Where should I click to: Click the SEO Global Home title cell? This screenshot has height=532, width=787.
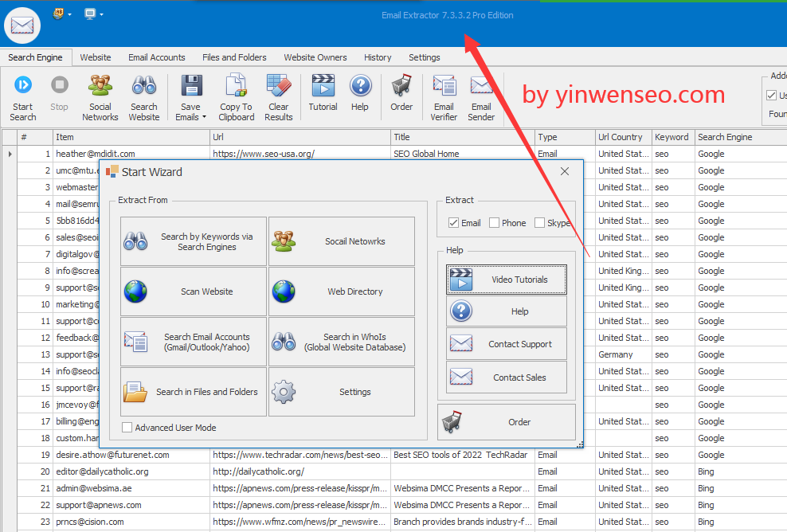(x=463, y=154)
